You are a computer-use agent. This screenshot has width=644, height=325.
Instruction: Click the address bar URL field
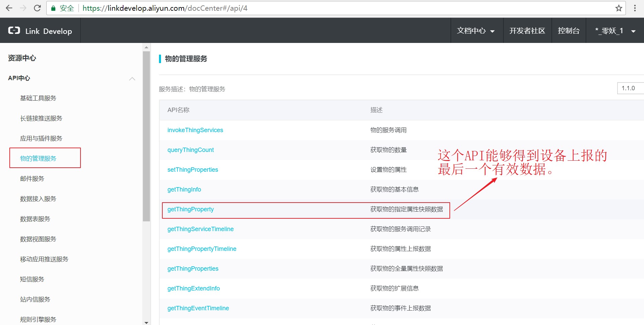(x=335, y=8)
